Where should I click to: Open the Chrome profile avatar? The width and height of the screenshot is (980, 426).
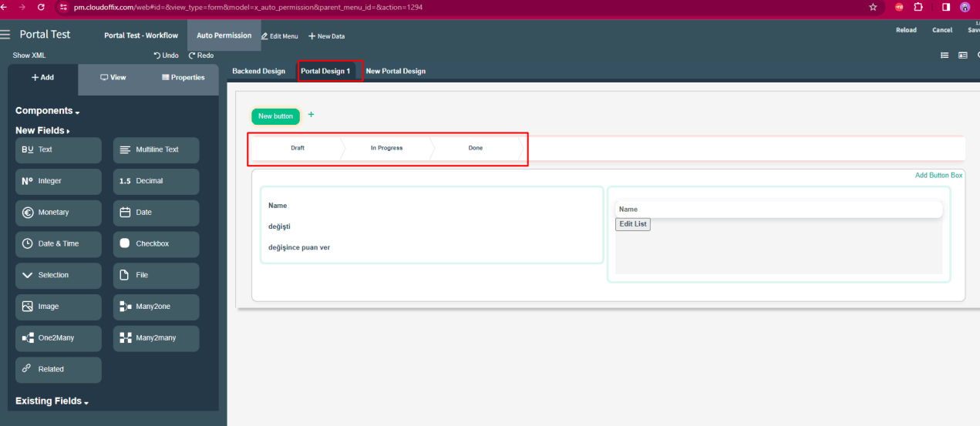coord(965,7)
